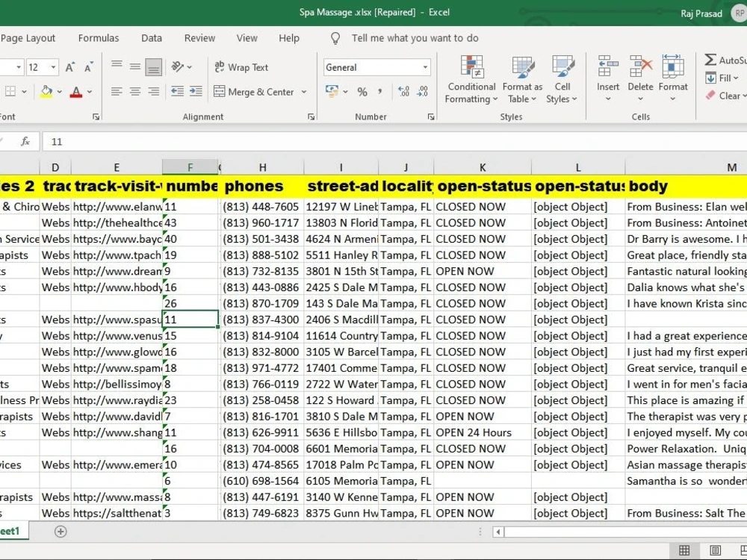The height and width of the screenshot is (560, 747).
Task: Apply Accounting number format
Action: [x=332, y=91]
